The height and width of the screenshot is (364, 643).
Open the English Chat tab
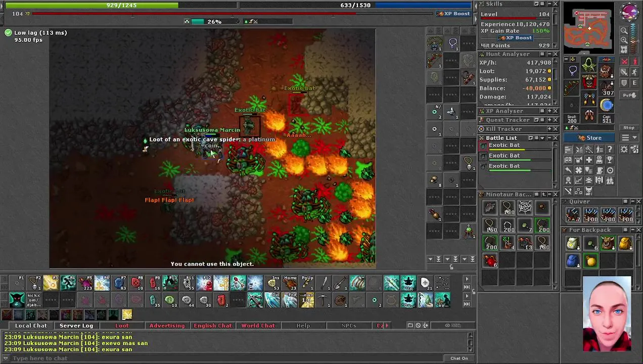coord(212,326)
